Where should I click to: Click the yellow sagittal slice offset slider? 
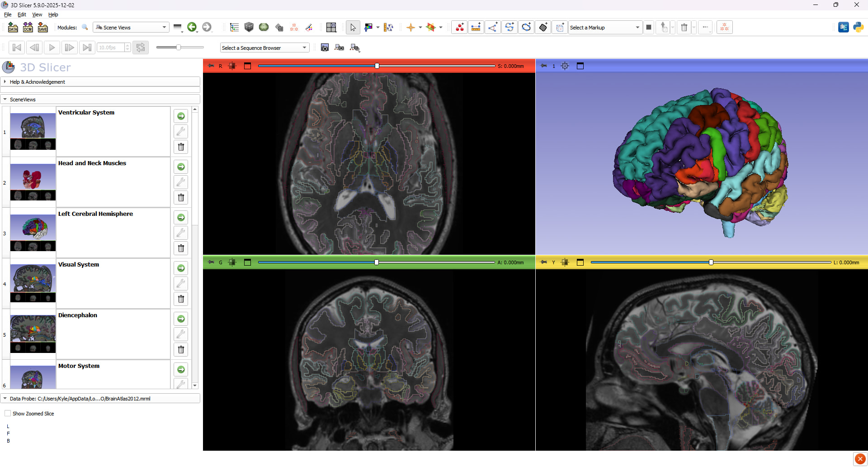711,262
